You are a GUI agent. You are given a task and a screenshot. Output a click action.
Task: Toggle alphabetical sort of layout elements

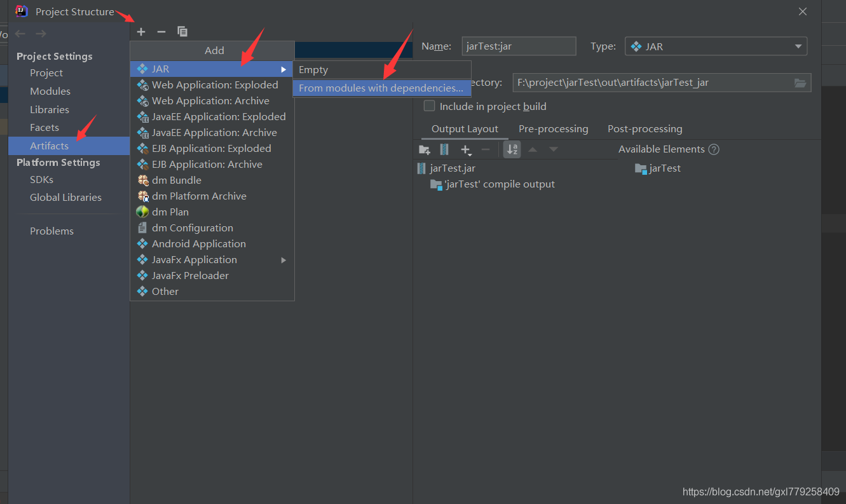pos(512,149)
